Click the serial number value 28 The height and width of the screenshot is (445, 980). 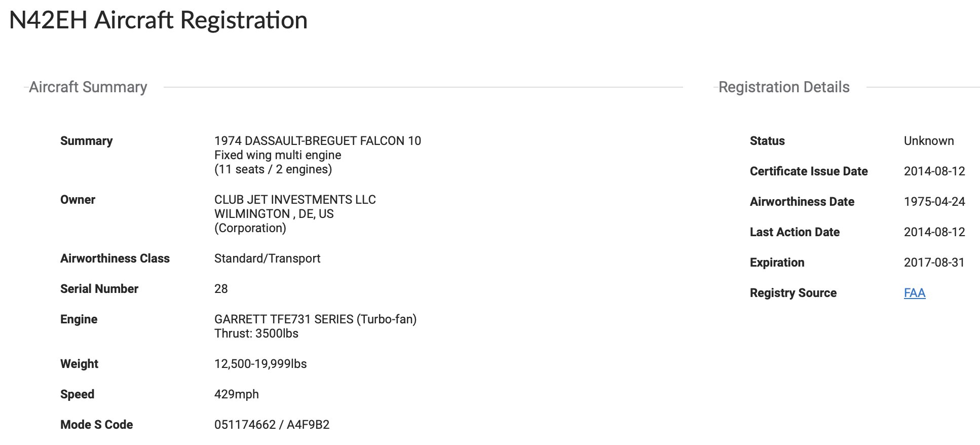tap(221, 289)
